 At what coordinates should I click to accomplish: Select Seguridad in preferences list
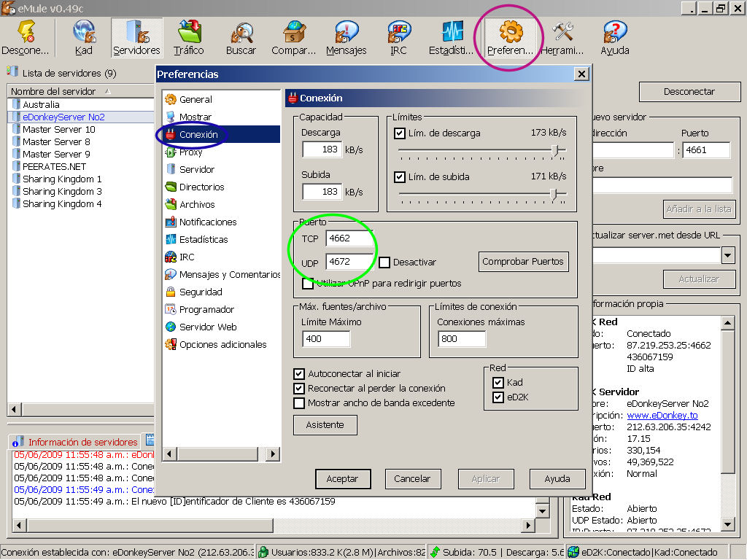(x=201, y=292)
